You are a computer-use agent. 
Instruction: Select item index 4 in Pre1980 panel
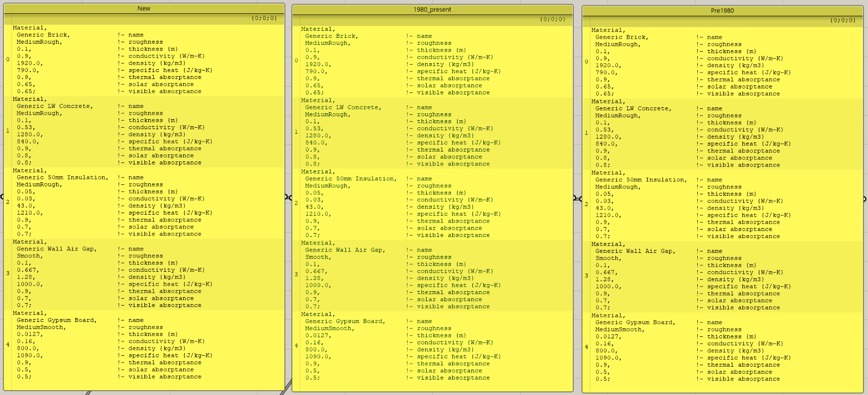click(586, 347)
